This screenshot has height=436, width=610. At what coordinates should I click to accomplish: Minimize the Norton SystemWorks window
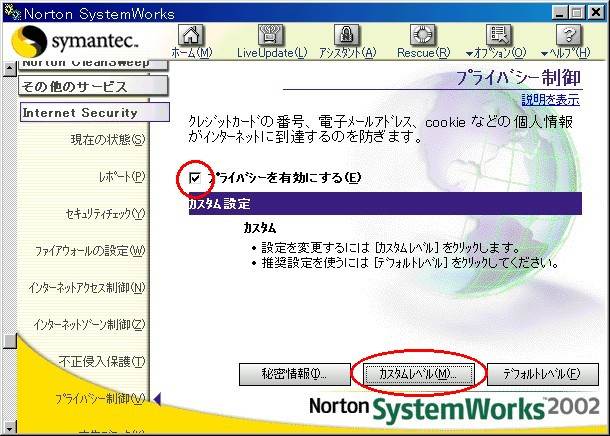point(559,13)
